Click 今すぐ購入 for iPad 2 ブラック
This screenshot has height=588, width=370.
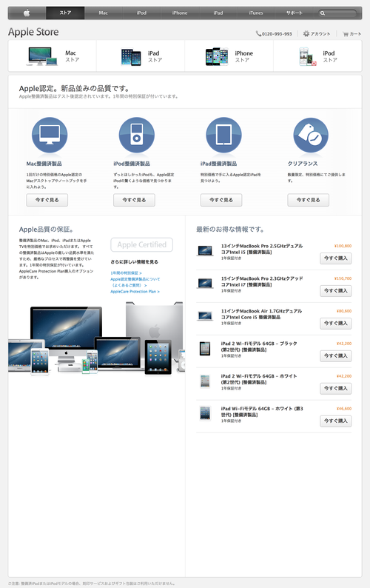point(335,356)
